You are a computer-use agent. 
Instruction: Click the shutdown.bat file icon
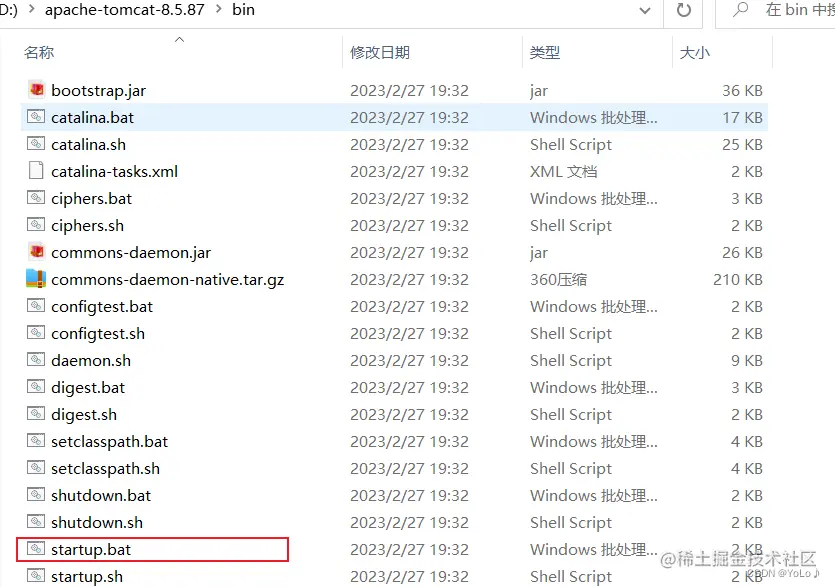36,495
